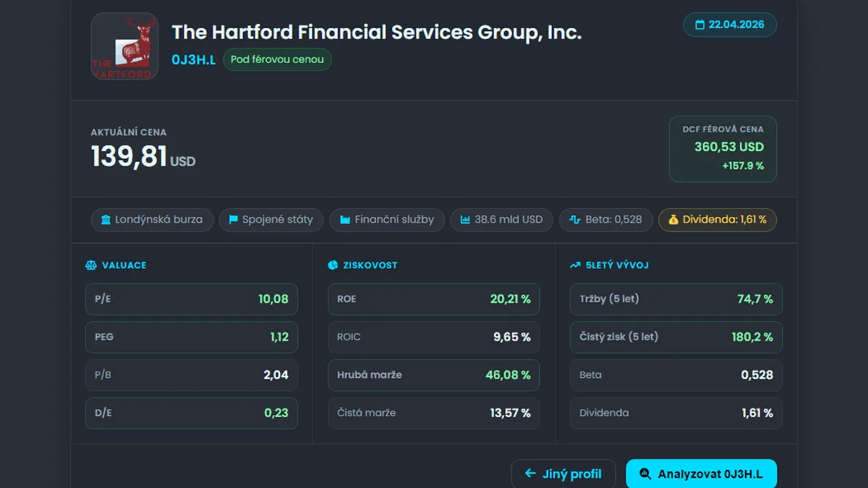The width and height of the screenshot is (868, 488).
Task: Click the flag icon in Spojené státy chip
Action: [234, 220]
